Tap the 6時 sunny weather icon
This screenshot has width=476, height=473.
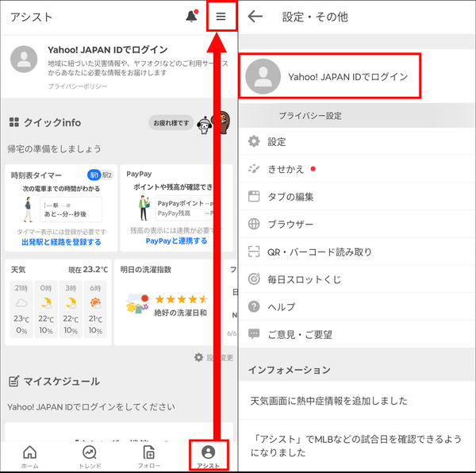point(95,303)
